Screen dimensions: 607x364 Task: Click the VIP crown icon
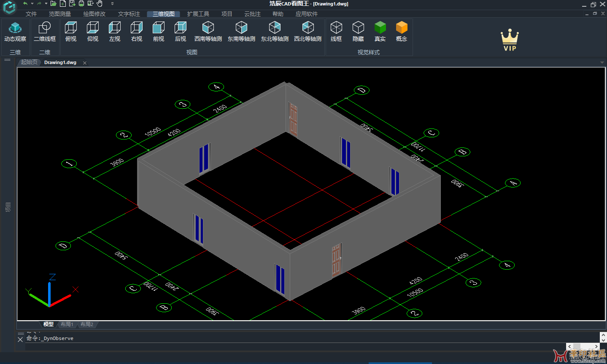click(x=510, y=40)
